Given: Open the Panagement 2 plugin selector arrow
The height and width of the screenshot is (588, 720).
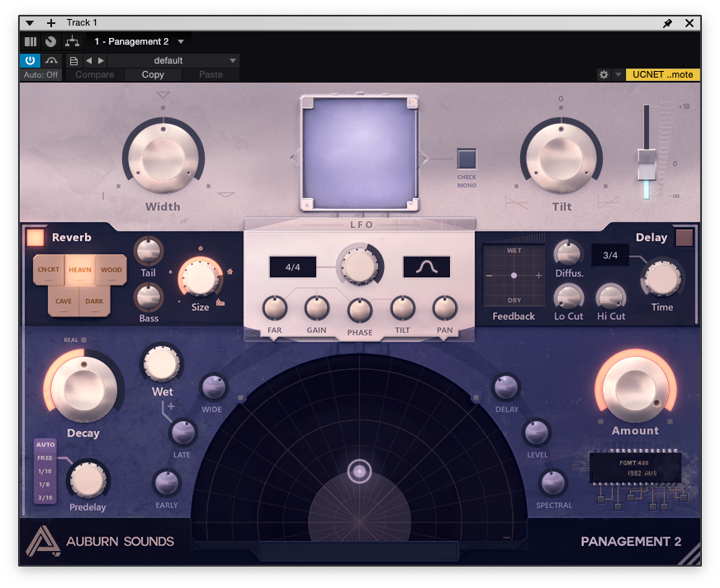Looking at the screenshot, I should point(181,41).
